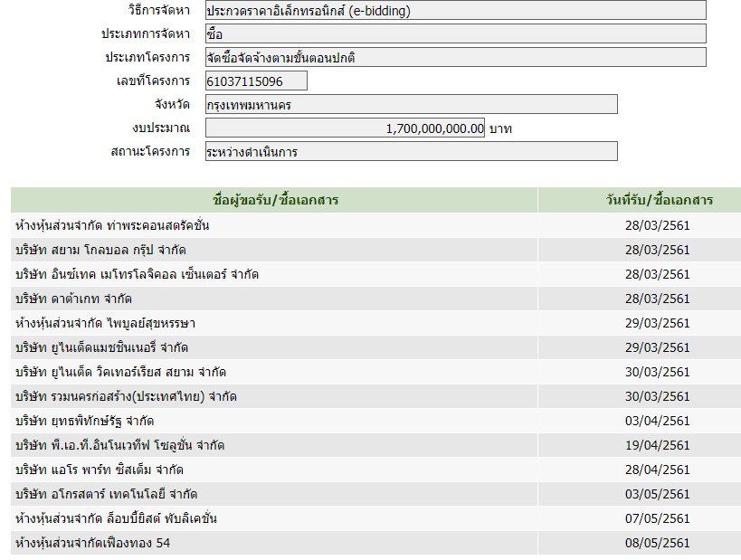Click the date 03/04/2561 for ยุทธพิทักษ์รัฐ
Screen dimensions: 741x560
click(x=657, y=421)
